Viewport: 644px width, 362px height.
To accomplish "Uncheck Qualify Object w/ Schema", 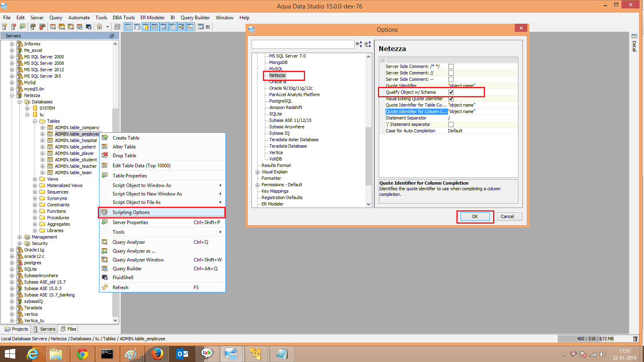I will [x=451, y=92].
